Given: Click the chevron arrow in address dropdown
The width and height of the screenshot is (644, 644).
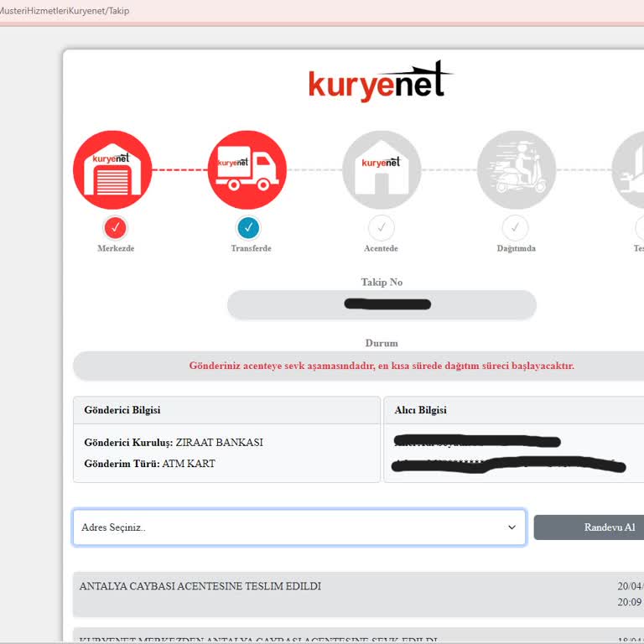Looking at the screenshot, I should (x=512, y=527).
